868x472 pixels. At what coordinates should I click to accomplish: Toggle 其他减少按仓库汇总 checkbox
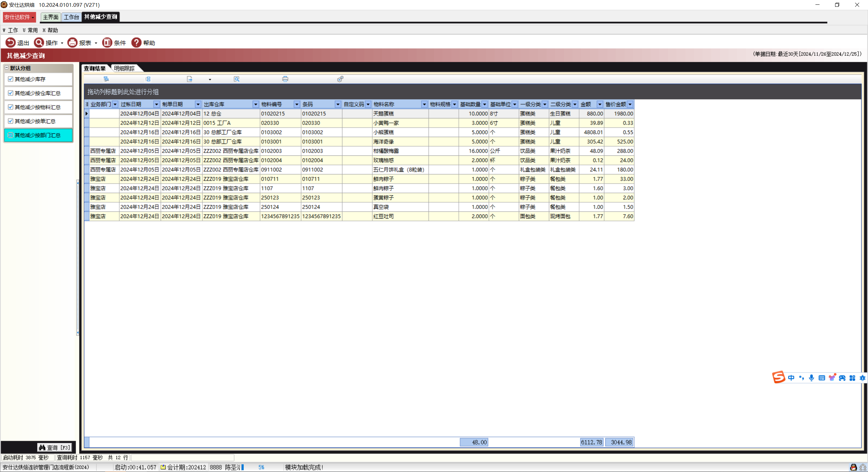[11, 93]
